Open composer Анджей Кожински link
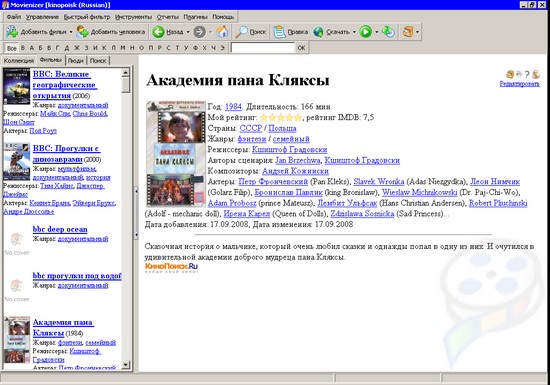The width and height of the screenshot is (550, 385). point(295,171)
